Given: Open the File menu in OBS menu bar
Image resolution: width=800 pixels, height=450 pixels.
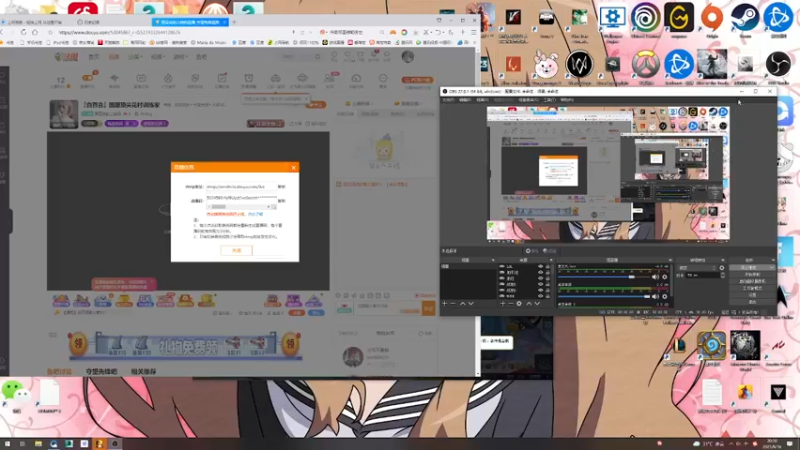Looking at the screenshot, I should pyautogui.click(x=448, y=100).
